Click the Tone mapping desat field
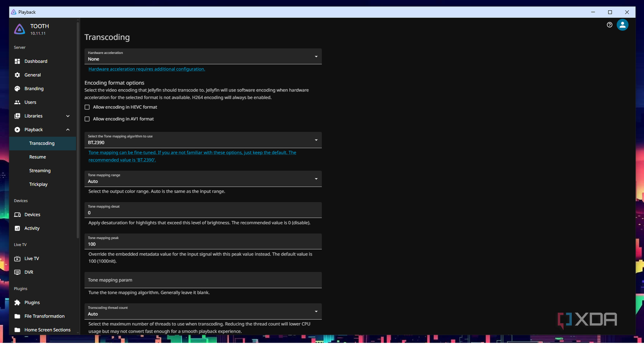The height and width of the screenshot is (358, 644). coord(203,210)
